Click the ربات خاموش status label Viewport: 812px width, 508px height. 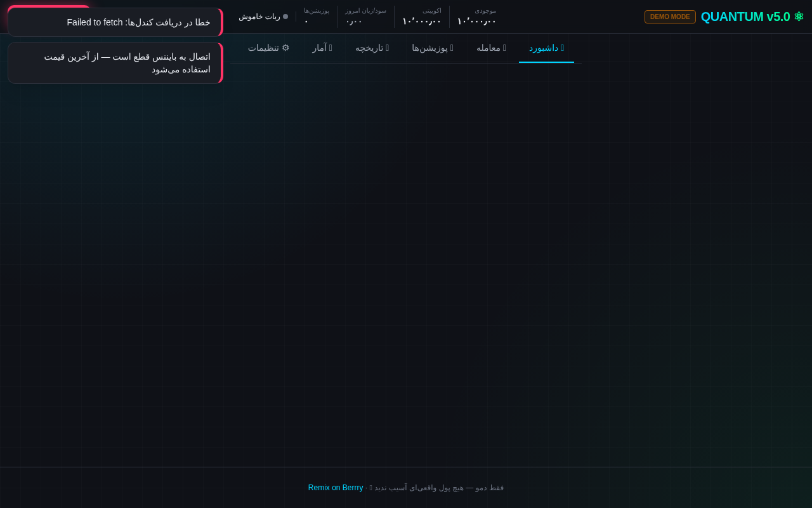coord(259,17)
